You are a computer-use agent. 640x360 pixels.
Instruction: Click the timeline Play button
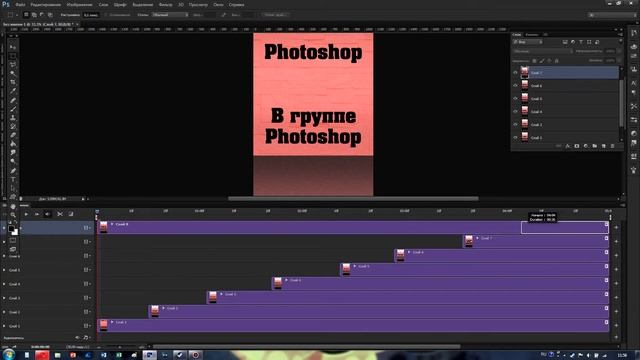(26, 214)
